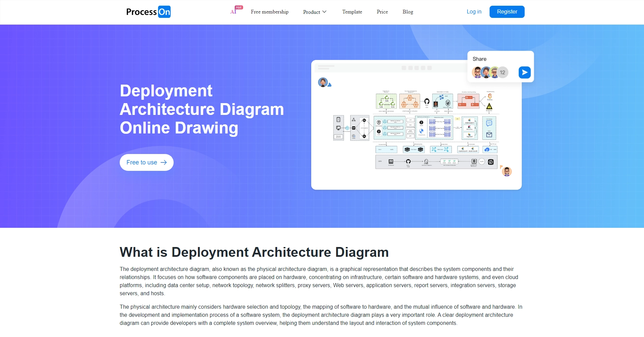This screenshot has height=337, width=644.
Task: Open the Free membership page
Action: 270,12
